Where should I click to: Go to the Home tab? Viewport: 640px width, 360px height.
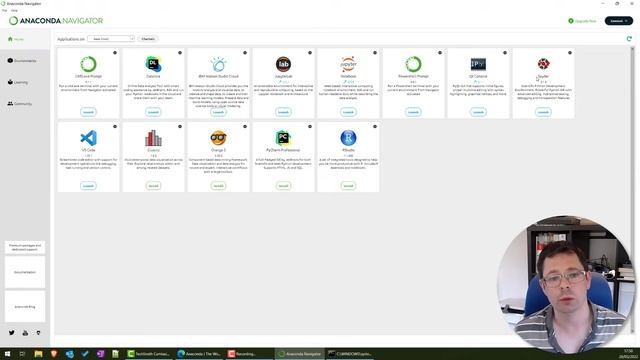point(25,39)
